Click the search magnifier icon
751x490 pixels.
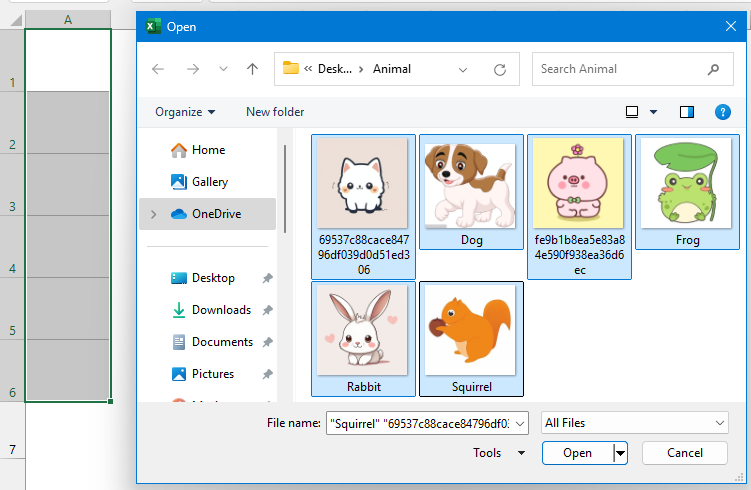pos(713,69)
